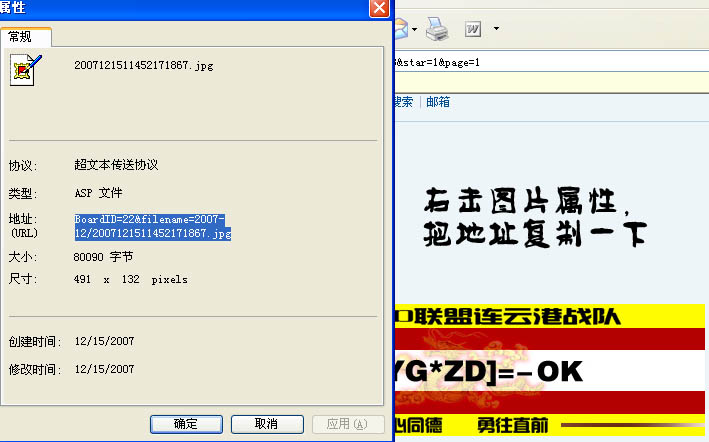Click the image file icon in properties

point(27,70)
